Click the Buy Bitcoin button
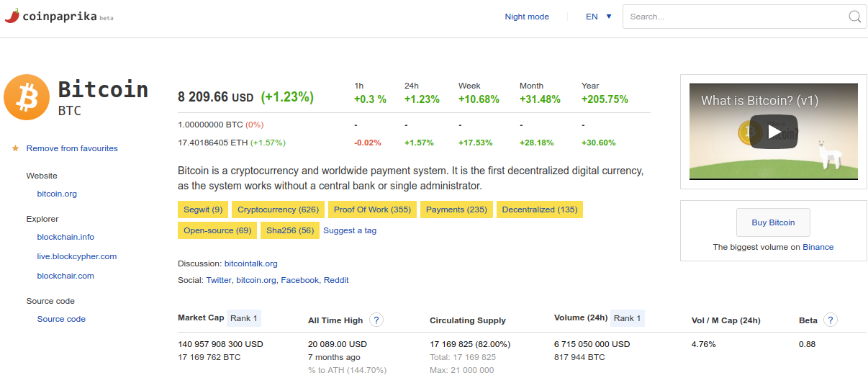The width and height of the screenshot is (868, 383). (x=773, y=222)
